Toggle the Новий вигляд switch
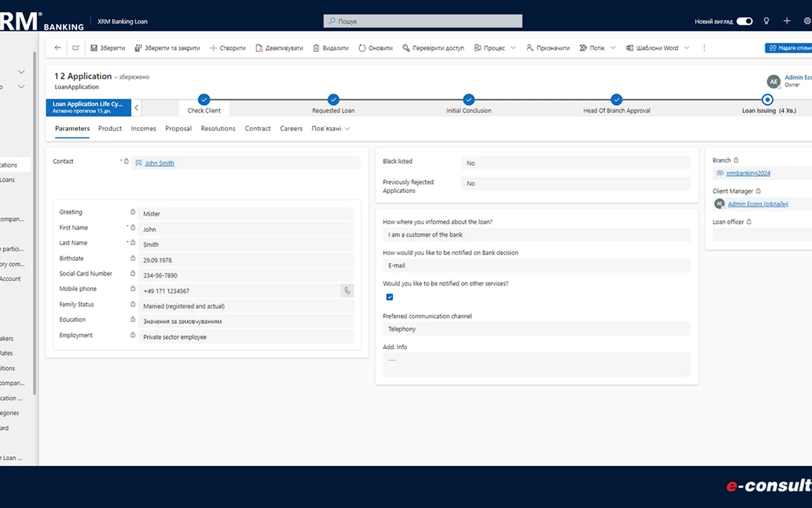Screen dimensions: 812x508 [745, 21]
